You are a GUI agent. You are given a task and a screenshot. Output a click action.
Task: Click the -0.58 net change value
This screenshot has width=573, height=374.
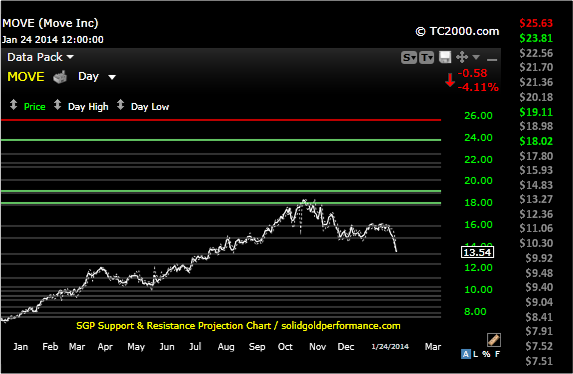pyautogui.click(x=473, y=73)
